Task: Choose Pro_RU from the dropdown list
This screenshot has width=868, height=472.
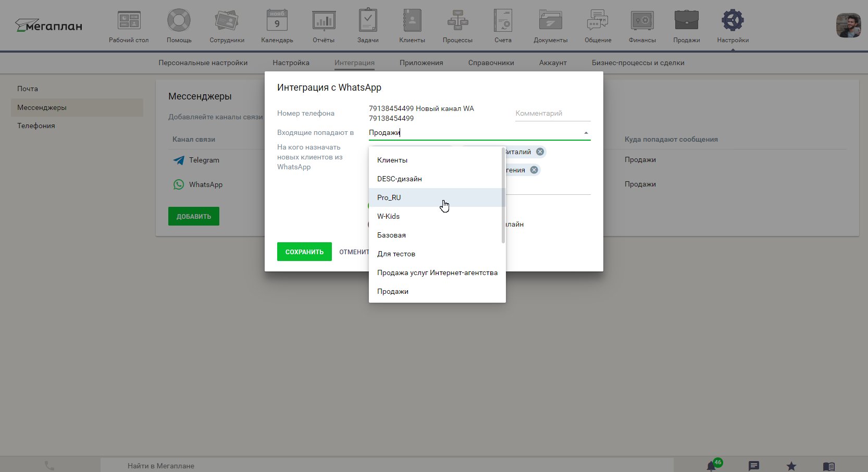Action: pos(437,197)
